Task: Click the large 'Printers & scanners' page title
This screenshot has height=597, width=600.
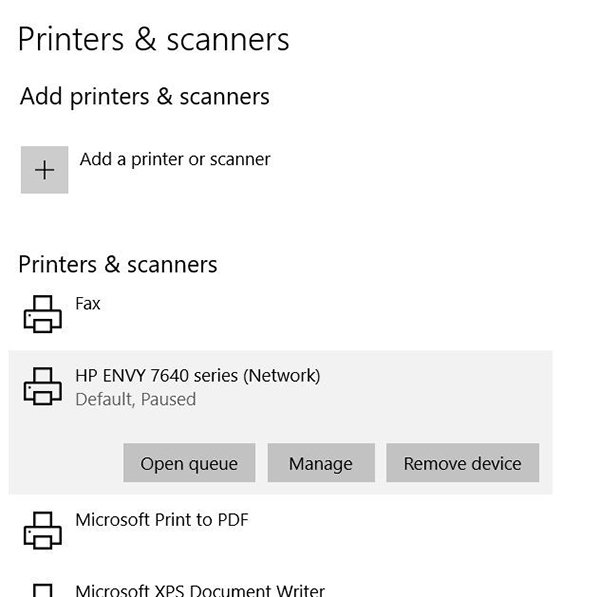Action: pyautogui.click(x=154, y=39)
